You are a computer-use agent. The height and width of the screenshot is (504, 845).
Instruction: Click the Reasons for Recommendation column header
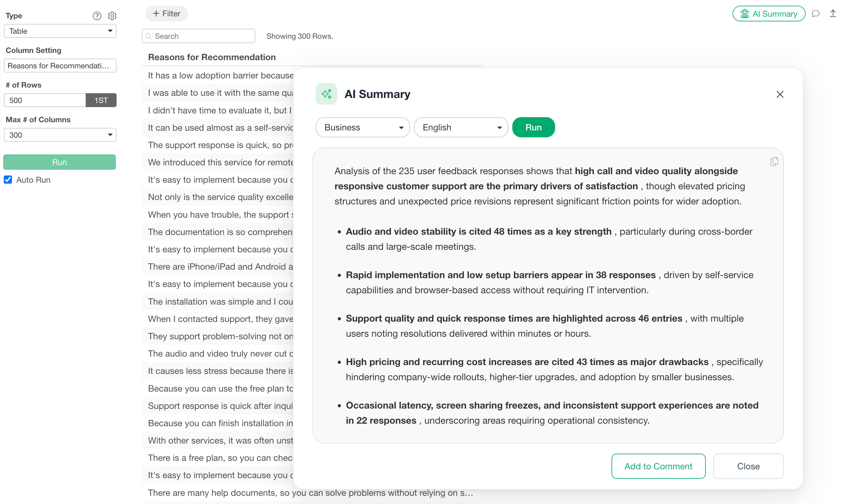point(212,57)
